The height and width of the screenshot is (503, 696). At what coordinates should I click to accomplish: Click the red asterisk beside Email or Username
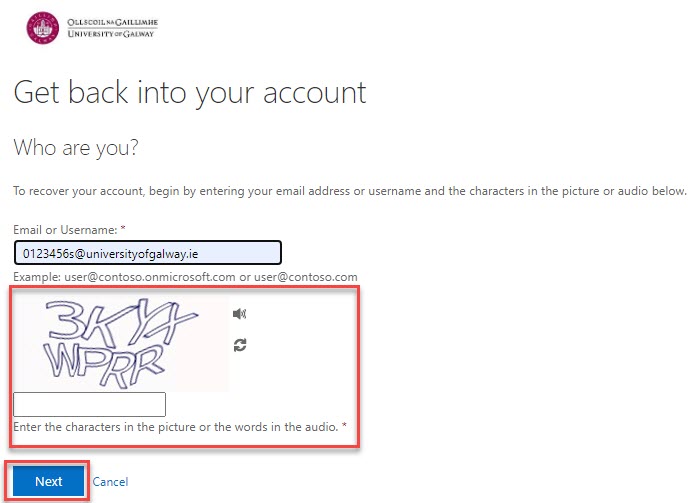pyautogui.click(x=123, y=229)
